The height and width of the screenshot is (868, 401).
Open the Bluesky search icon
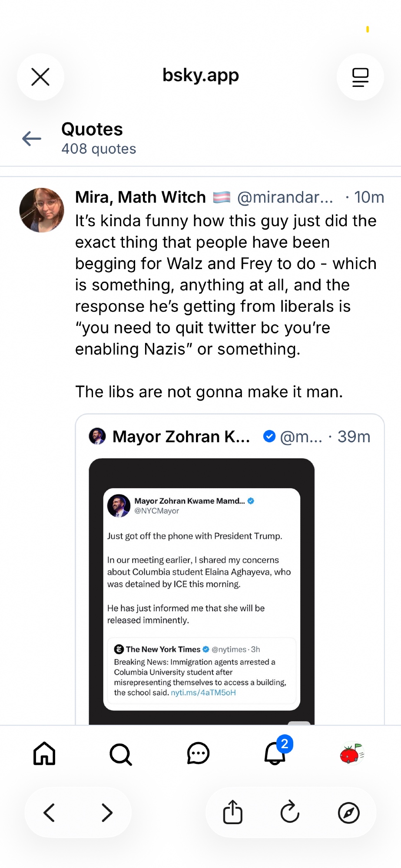(x=121, y=754)
